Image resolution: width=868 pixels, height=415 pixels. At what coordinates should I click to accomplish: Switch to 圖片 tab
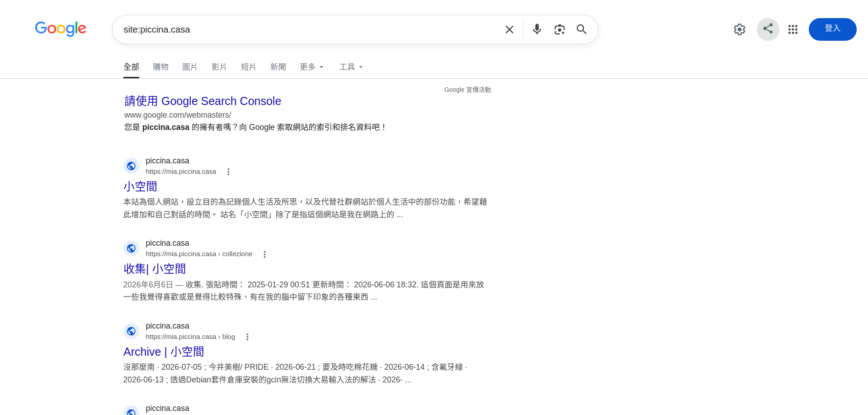190,67
